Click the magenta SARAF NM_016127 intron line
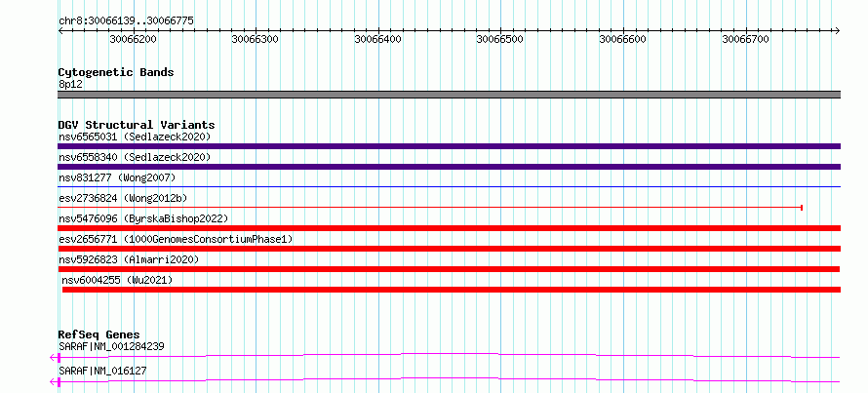The image size is (868, 393). [450, 379]
